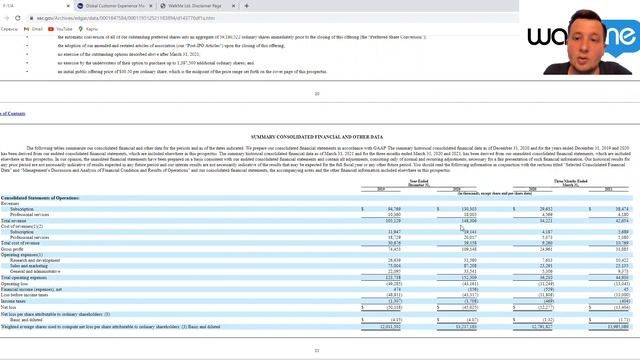Open the Карты maps bookmark
The height and width of the screenshot is (360, 640).
88,29
